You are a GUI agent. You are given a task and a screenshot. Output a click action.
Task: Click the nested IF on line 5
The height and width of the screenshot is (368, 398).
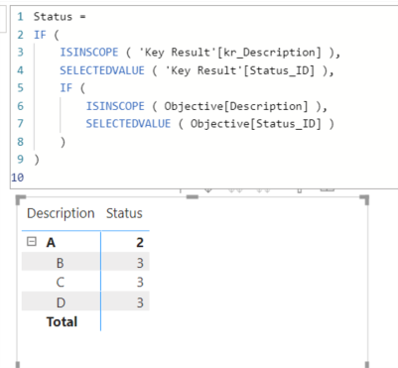coord(66,88)
